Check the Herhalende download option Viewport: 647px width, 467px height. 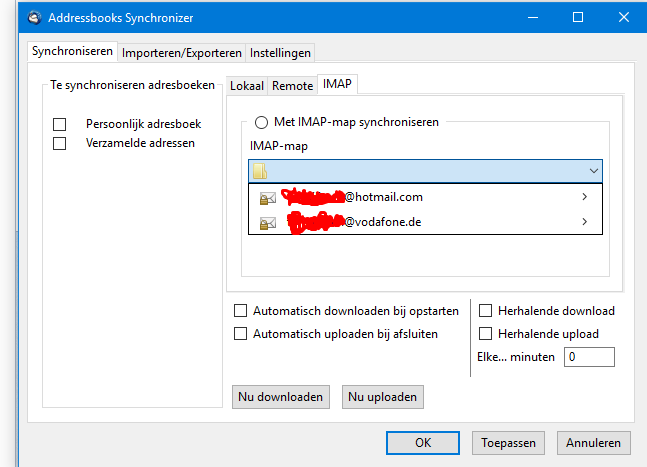coord(486,311)
